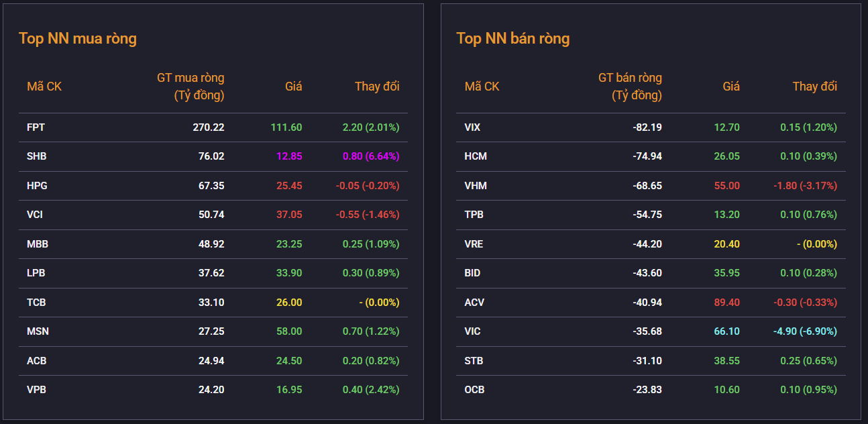Click FPT net buy value 270.22
Screen dimensions: 868x424
pyautogui.click(x=209, y=127)
